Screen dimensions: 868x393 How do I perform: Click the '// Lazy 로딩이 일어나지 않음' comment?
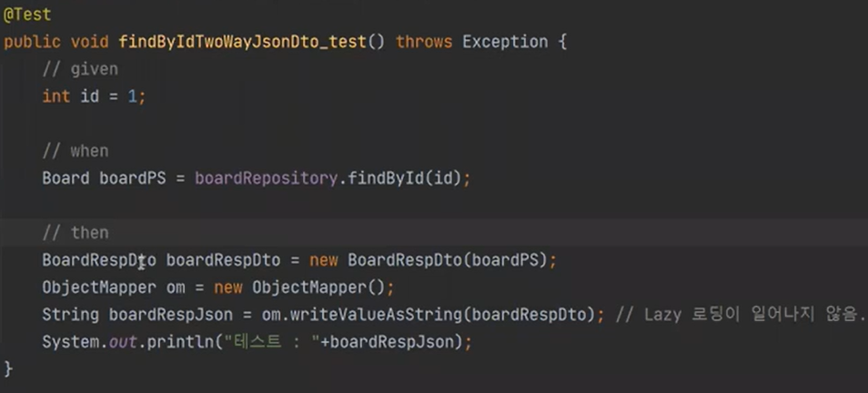[x=741, y=315]
